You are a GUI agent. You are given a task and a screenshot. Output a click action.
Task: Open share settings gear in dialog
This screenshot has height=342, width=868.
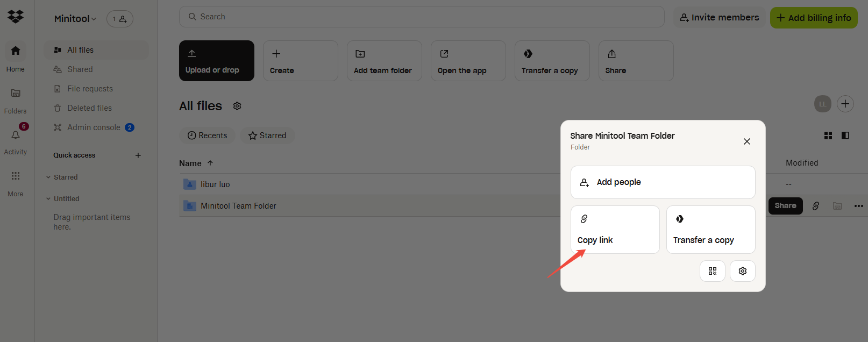coord(743,271)
